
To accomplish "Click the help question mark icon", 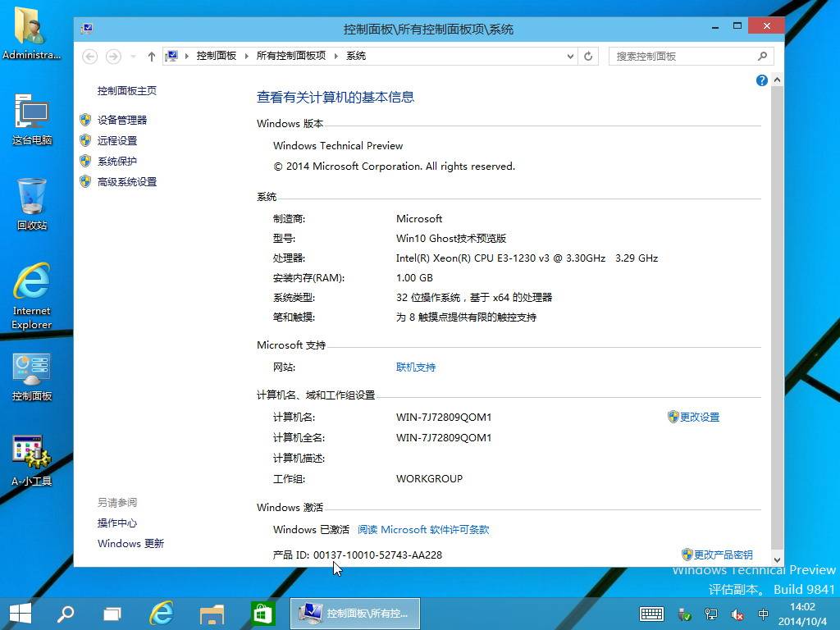I will pyautogui.click(x=761, y=80).
